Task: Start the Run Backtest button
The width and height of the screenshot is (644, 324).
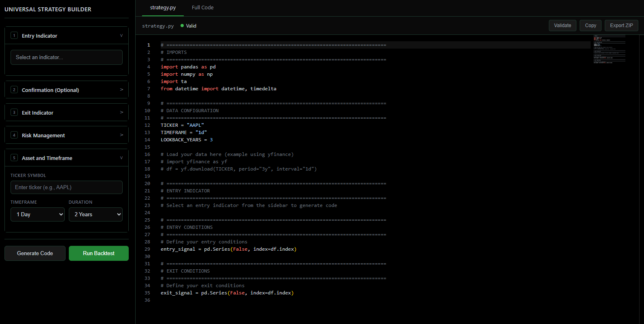Action: [99, 253]
